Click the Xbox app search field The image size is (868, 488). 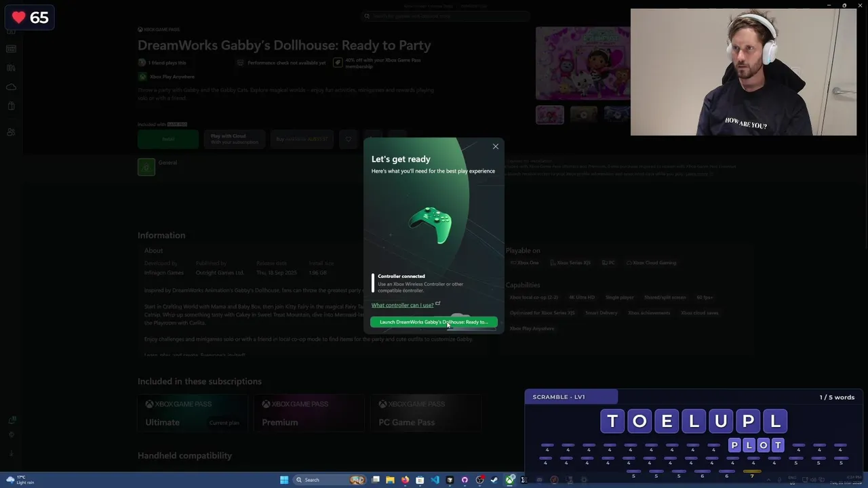(x=444, y=16)
